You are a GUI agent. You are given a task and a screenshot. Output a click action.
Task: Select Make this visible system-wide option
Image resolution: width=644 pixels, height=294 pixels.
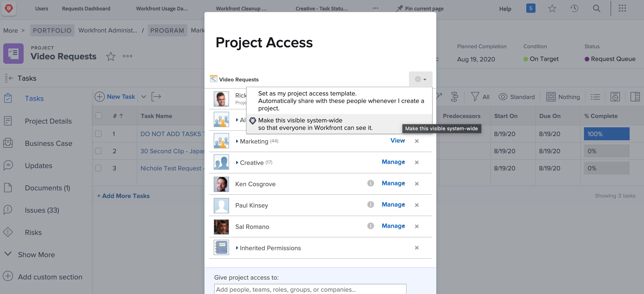coord(315,124)
